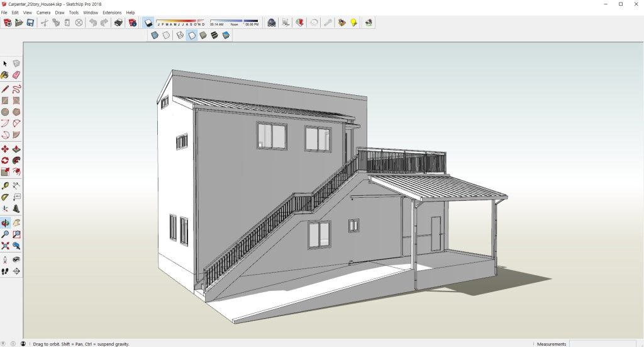Screen dimensions: 644x347
Task: Toggle Back Edges style
Action: [x=166, y=35]
